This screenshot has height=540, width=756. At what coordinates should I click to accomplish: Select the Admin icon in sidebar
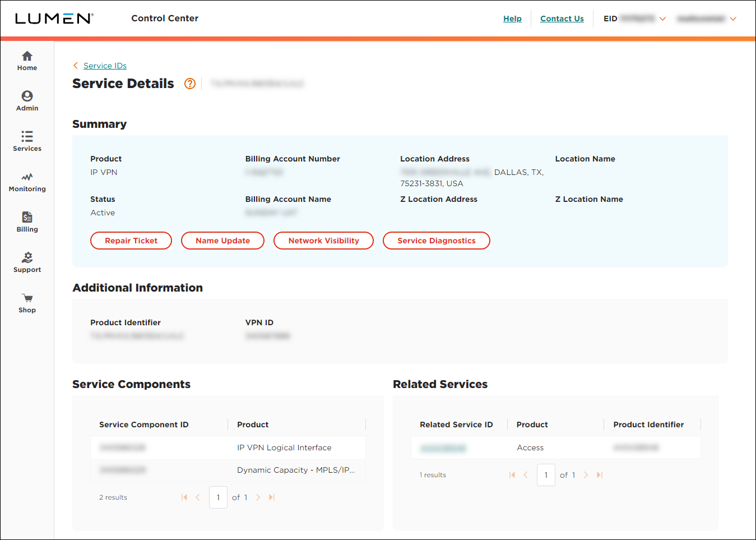click(x=27, y=100)
